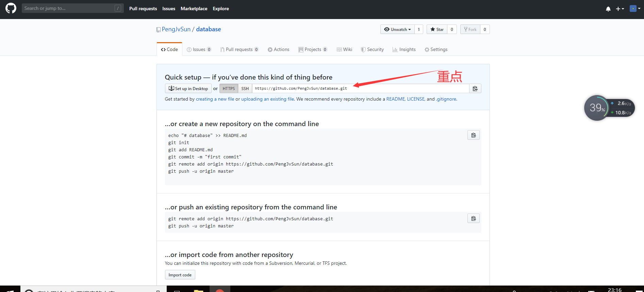Copy the clone URL to clipboard
Image resolution: width=644 pixels, height=292 pixels.
pyautogui.click(x=475, y=88)
